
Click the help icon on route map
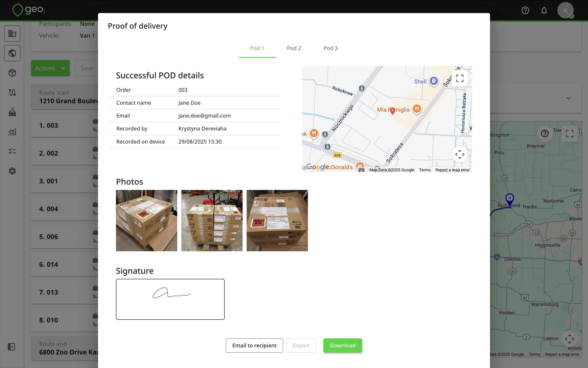point(545,133)
